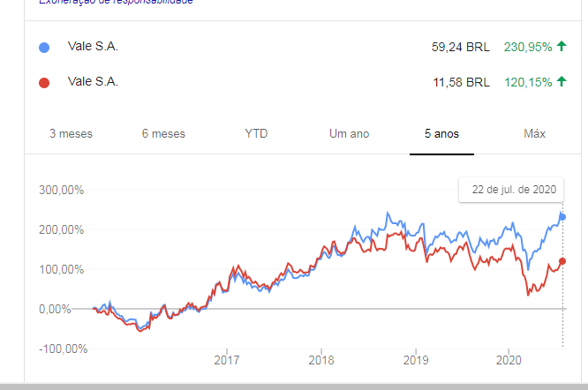Screen dimensions: 588x390
Task: Open the 5 anos tab
Action: click(x=441, y=134)
